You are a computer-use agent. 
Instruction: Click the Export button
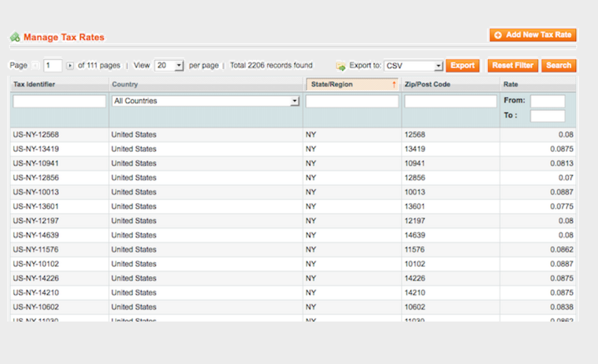462,65
